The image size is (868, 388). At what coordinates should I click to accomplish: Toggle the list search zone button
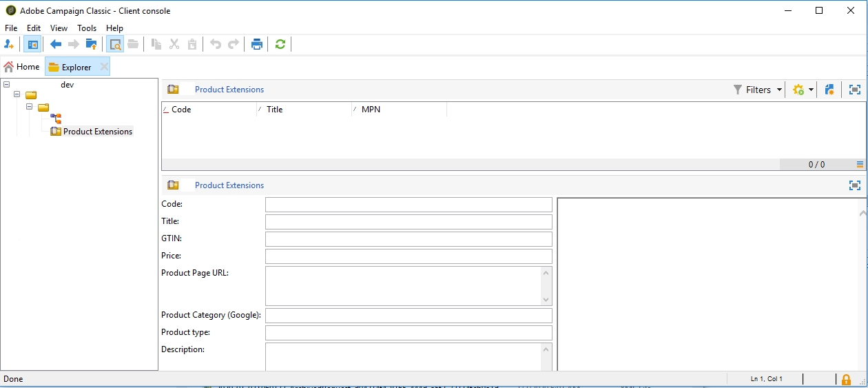click(x=115, y=45)
